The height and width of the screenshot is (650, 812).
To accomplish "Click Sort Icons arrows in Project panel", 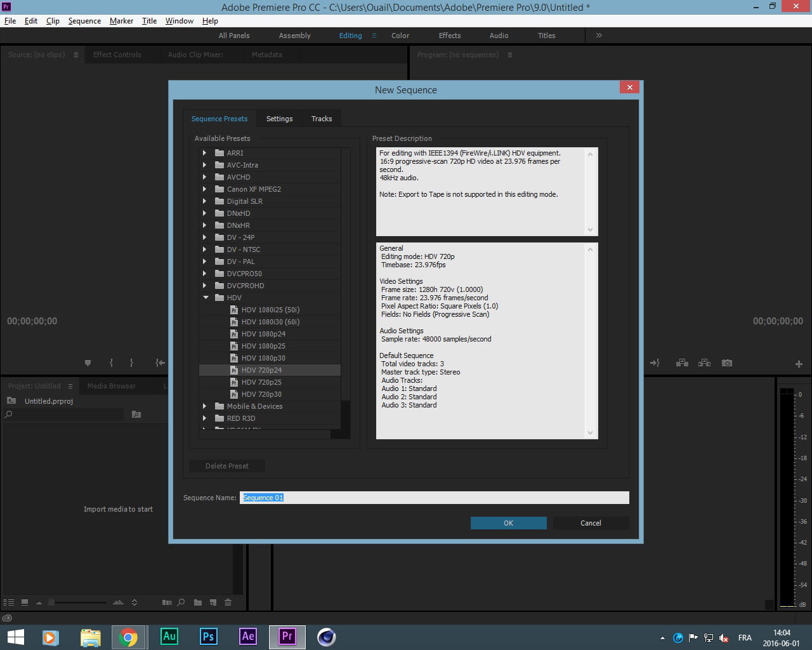I will 134,602.
